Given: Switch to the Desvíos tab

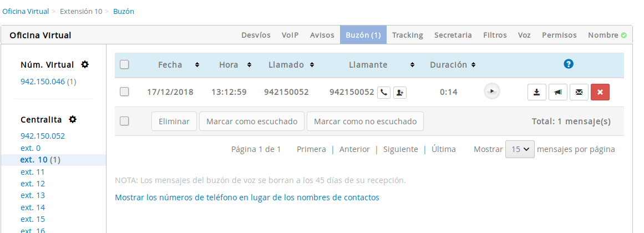Looking at the screenshot, I should pyautogui.click(x=256, y=35).
